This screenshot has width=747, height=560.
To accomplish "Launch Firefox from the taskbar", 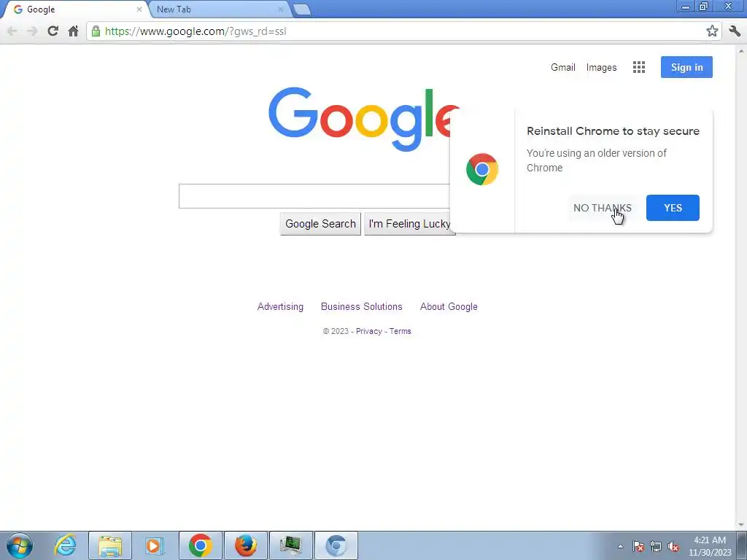I will 245,545.
